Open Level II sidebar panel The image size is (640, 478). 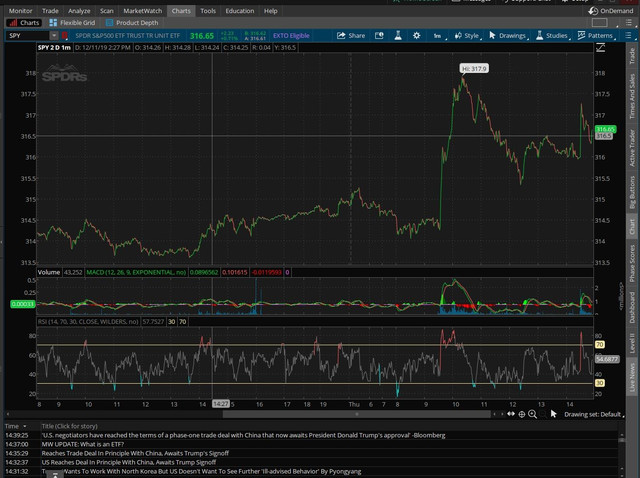[632, 342]
